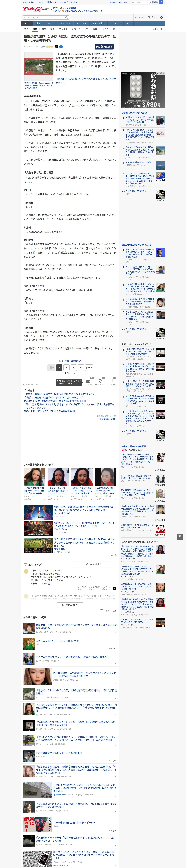This screenshot has height=868, width=186.
Task: Go to page 3 of the article
Action: tap(74, 368)
